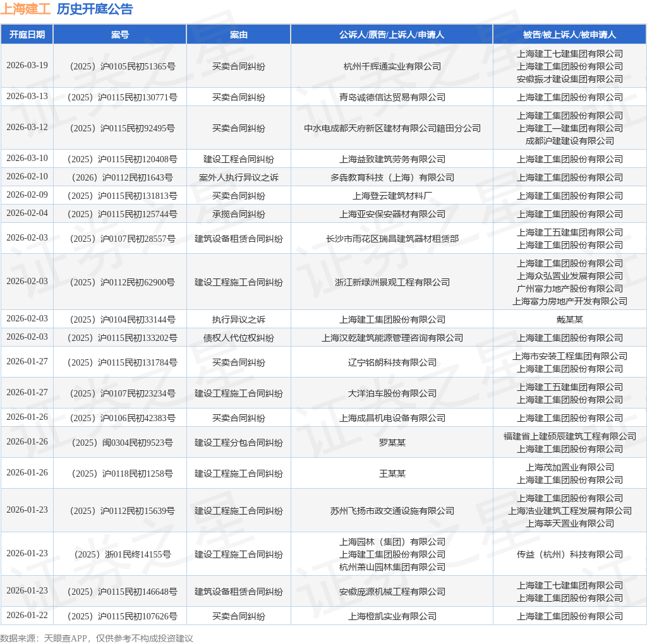Click plaintiff 辽宁铭朗科技有限公司
Screen dimensions: 647x644
(392, 362)
